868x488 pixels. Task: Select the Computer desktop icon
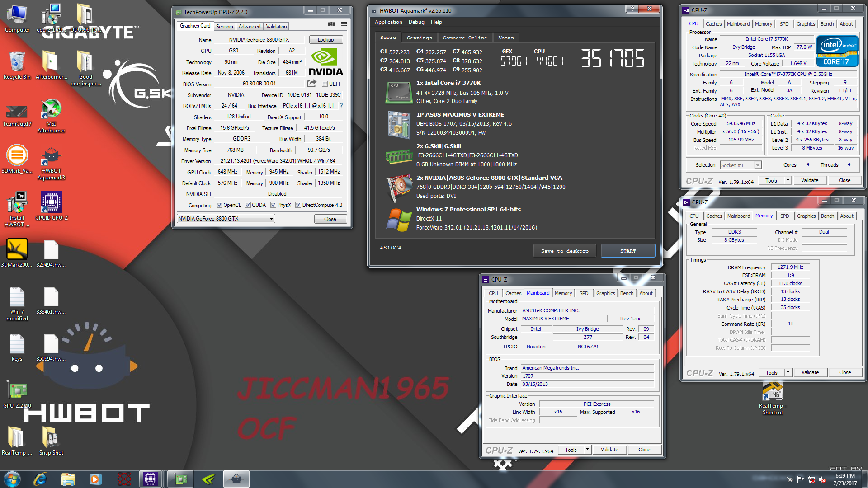pyautogui.click(x=17, y=19)
